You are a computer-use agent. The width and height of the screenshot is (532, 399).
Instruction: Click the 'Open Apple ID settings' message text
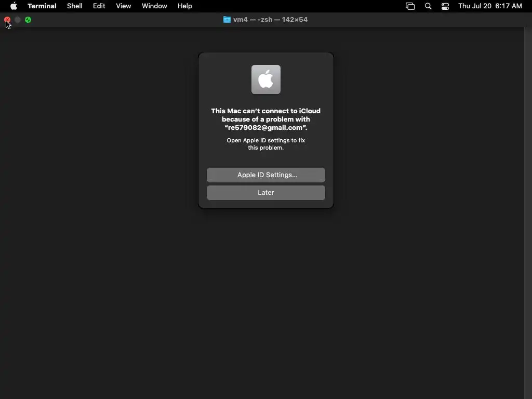266,144
